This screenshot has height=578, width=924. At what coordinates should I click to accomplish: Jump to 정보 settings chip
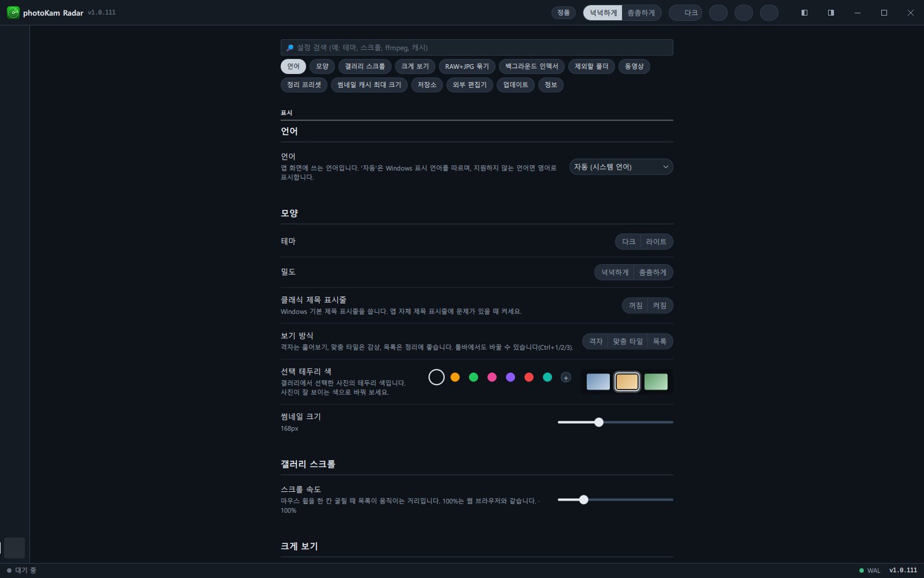pyautogui.click(x=551, y=85)
